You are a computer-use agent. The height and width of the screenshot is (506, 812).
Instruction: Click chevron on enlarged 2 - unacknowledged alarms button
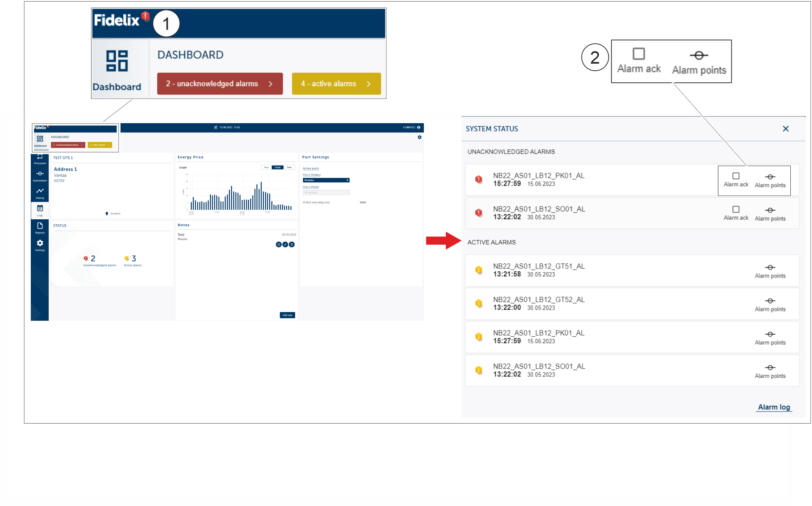pyautogui.click(x=271, y=84)
